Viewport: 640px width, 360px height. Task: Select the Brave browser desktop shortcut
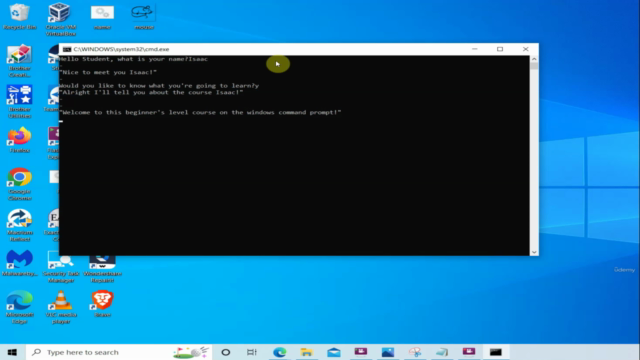[102, 304]
